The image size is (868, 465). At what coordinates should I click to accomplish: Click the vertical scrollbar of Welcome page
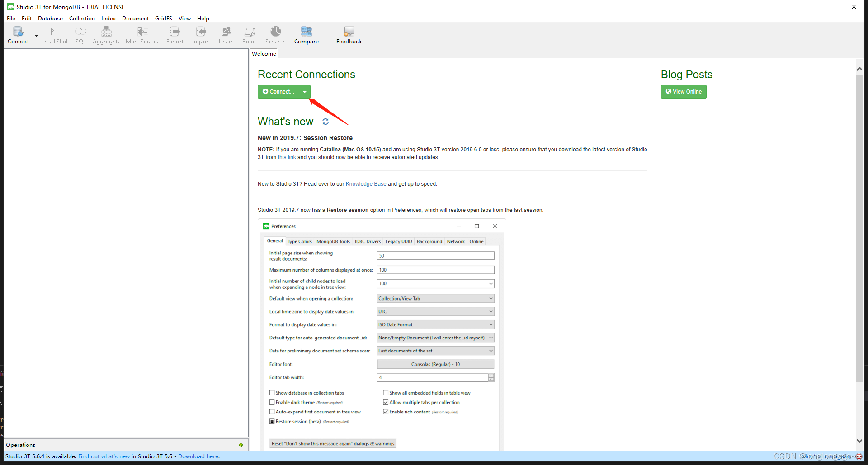(x=859, y=228)
